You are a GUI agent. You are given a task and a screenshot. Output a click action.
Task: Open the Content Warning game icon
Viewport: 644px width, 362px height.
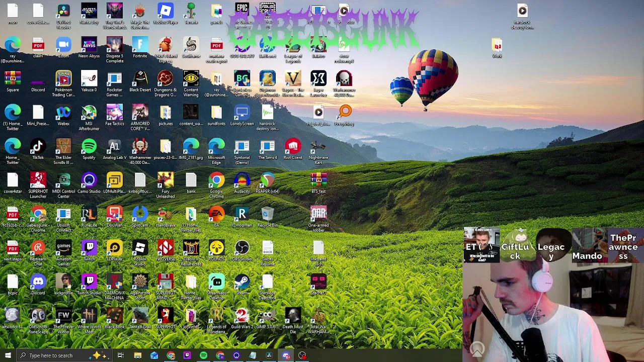coord(191,84)
